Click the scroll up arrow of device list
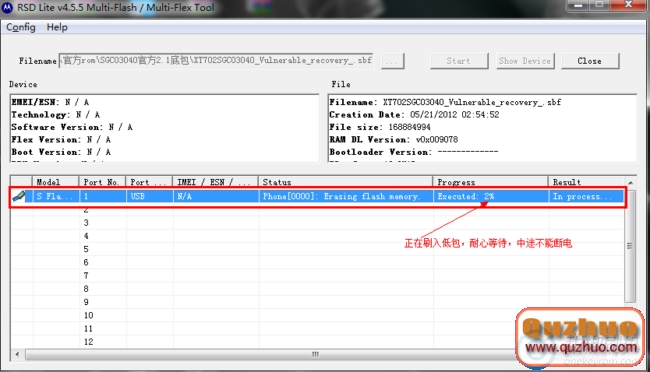Image resolution: width=650 pixels, height=372 pixels. (630, 182)
